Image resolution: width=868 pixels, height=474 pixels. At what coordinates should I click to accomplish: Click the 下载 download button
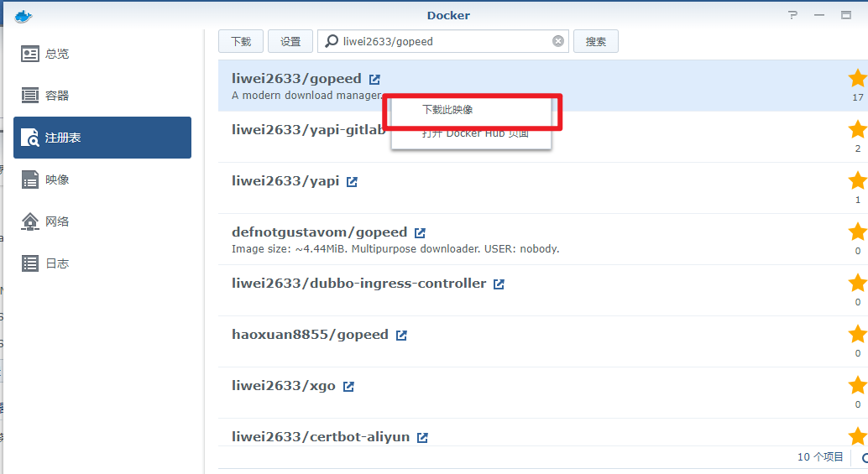[241, 41]
